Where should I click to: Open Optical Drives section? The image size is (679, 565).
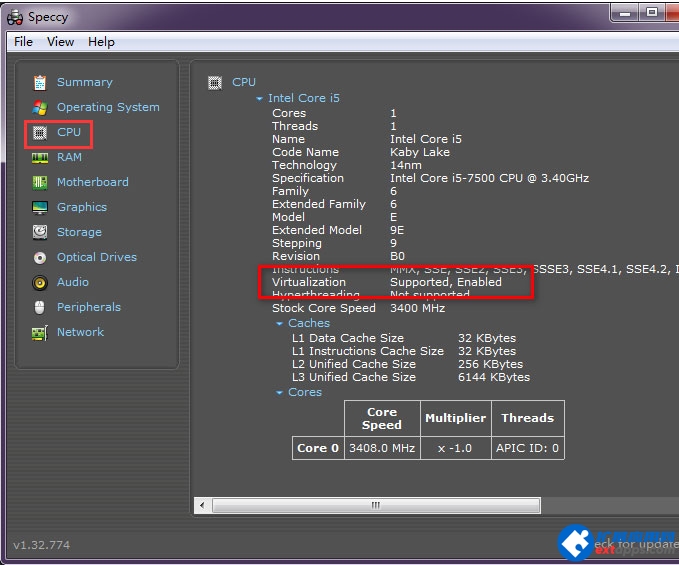point(97,257)
